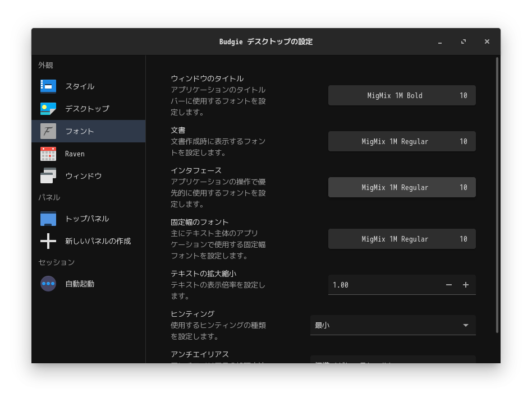Click the ウィンドウのタイトル heading label
Screen dimensions: 532x398
click(207, 78)
